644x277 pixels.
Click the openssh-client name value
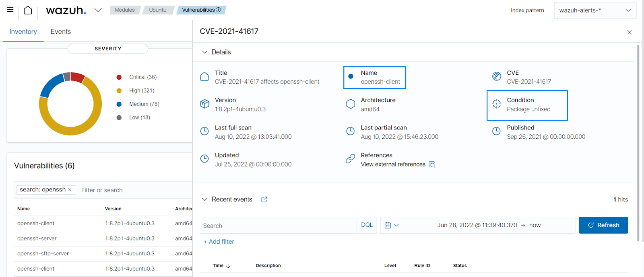tap(380, 82)
